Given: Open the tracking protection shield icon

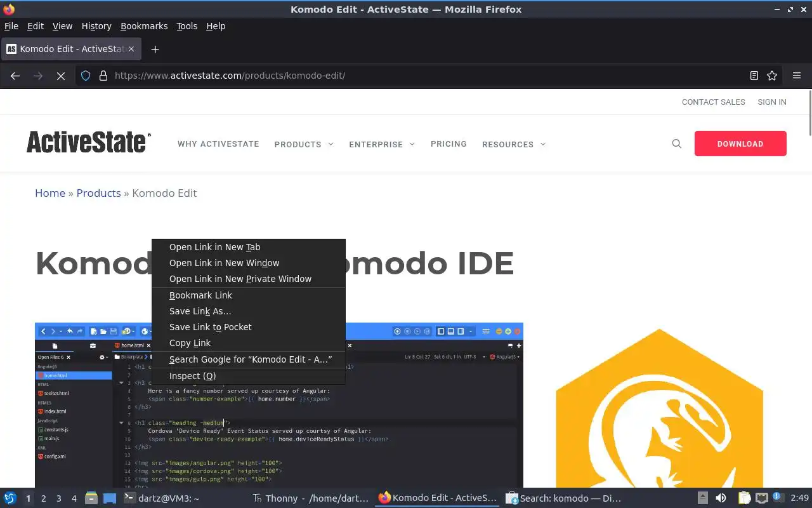Looking at the screenshot, I should tap(86, 76).
